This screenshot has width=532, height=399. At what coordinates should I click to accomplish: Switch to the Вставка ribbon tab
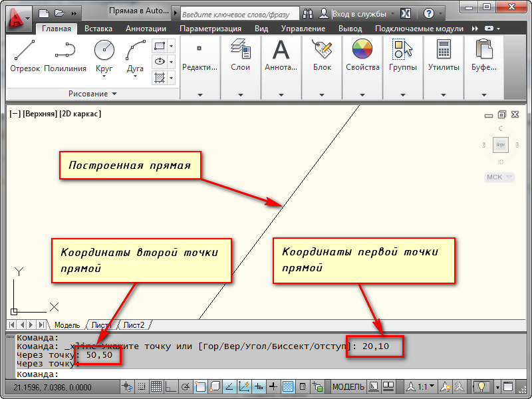[x=98, y=29]
